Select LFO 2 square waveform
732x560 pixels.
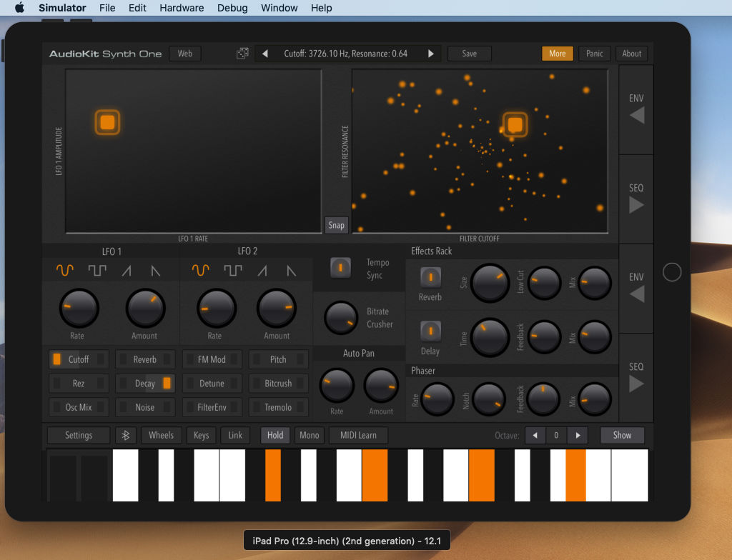[x=233, y=270]
